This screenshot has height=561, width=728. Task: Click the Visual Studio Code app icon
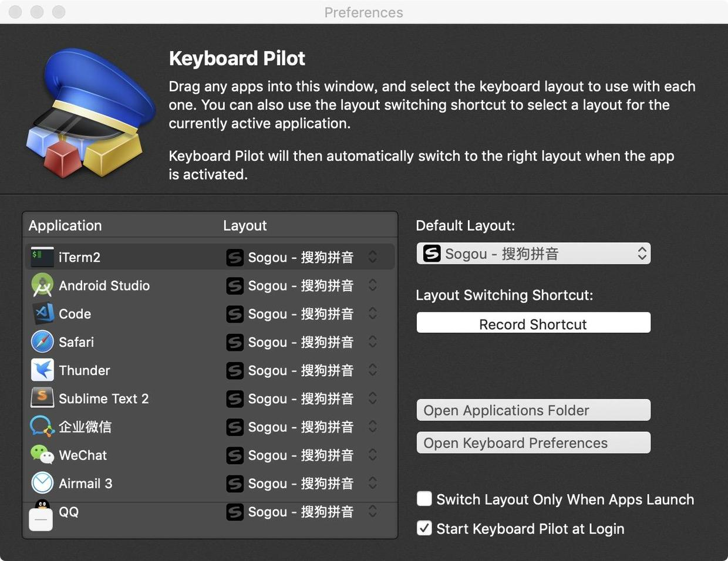coord(42,314)
